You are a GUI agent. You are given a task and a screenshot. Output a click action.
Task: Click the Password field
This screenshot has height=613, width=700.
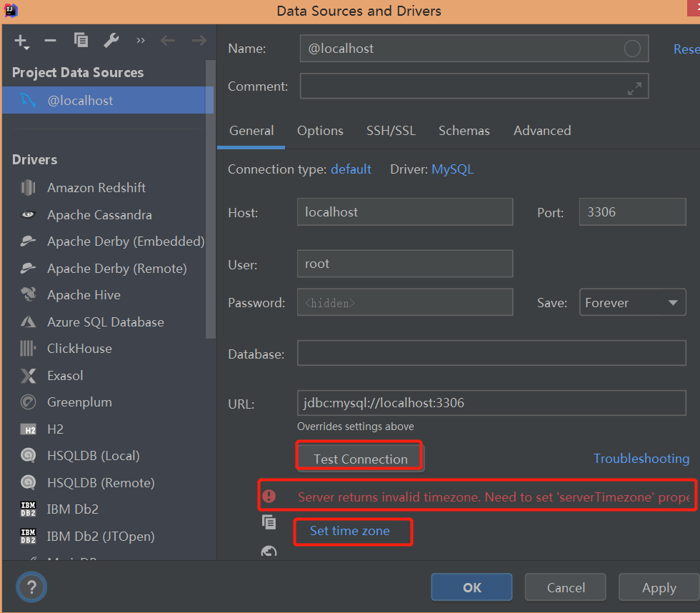[x=405, y=303]
